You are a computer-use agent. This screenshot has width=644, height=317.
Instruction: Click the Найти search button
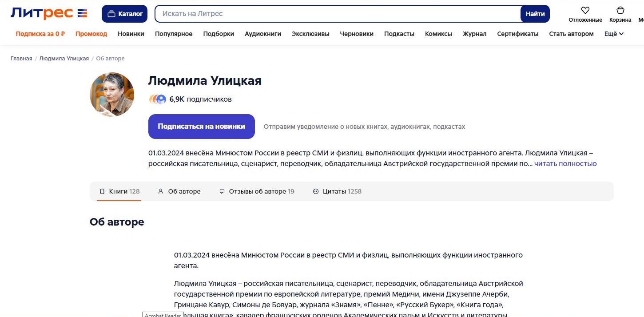pyautogui.click(x=535, y=14)
